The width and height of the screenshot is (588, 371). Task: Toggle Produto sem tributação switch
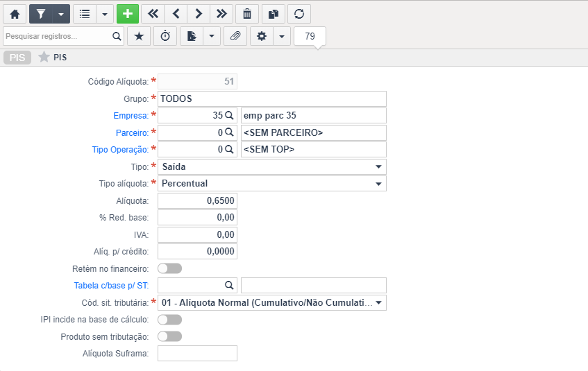[x=170, y=336]
